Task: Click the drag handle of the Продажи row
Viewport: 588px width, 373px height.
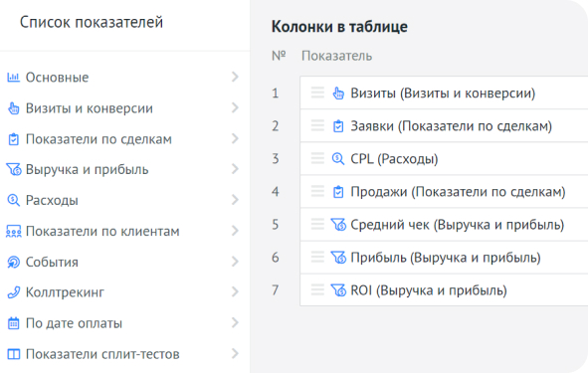Action: point(317,191)
